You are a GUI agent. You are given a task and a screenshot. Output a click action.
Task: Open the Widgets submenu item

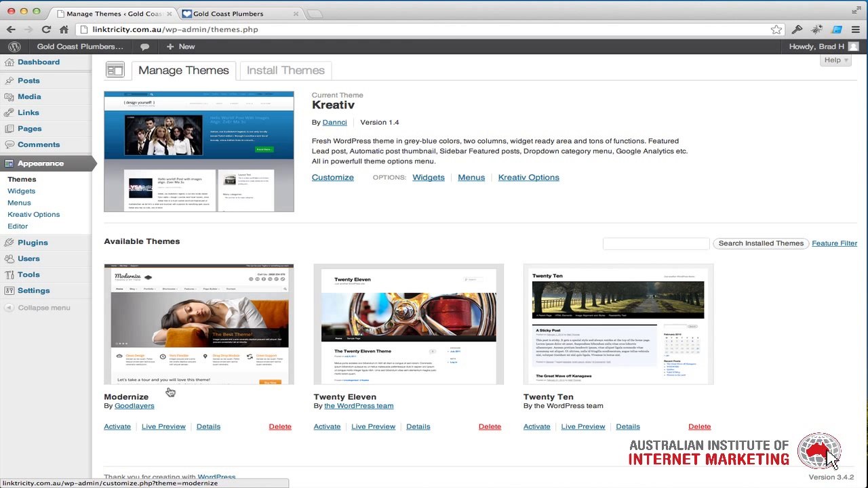(x=21, y=191)
